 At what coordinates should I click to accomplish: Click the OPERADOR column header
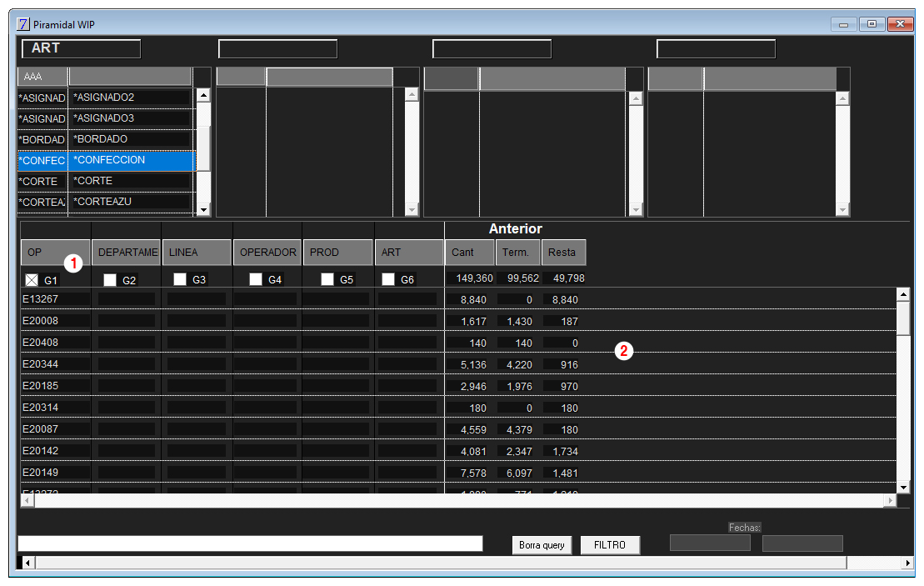267,253
